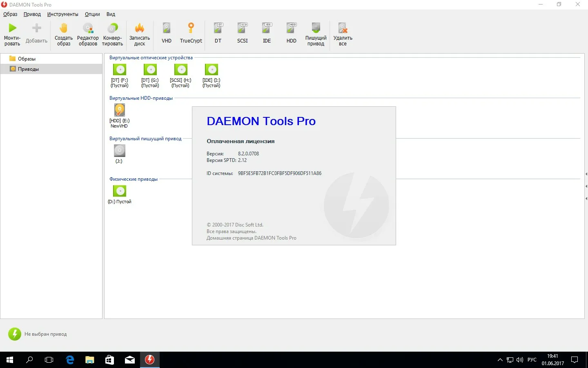The height and width of the screenshot is (368, 588).
Task: Select Образы in the left sidebar
Action: 27,59
